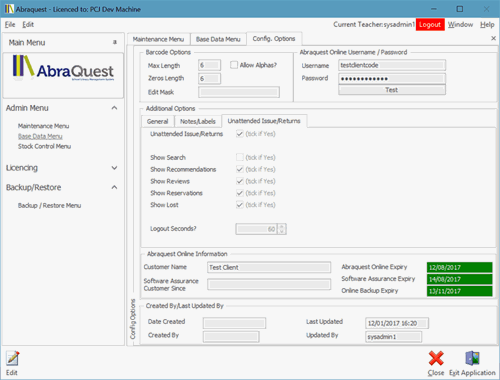This screenshot has width=500, height=380.
Task: Click the Test credentials button
Action: pos(392,90)
